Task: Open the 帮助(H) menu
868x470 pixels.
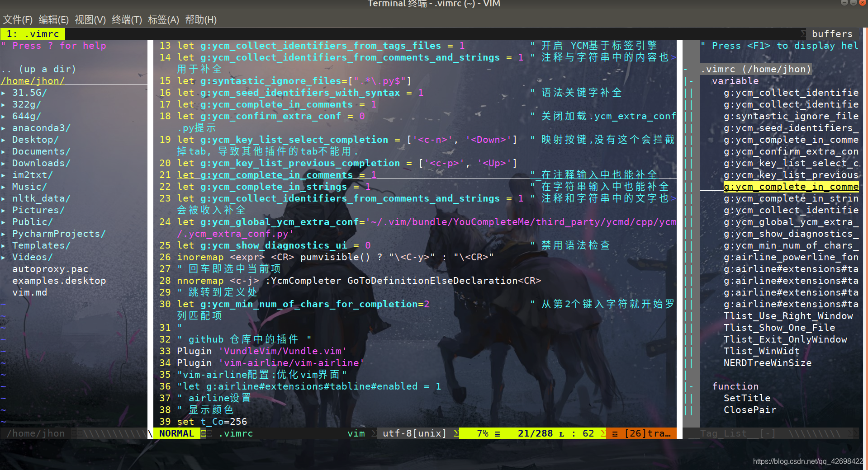Action: tap(201, 20)
